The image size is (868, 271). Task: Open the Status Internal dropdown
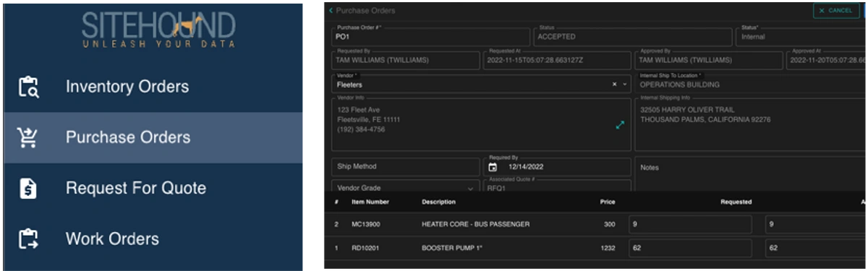coord(801,36)
